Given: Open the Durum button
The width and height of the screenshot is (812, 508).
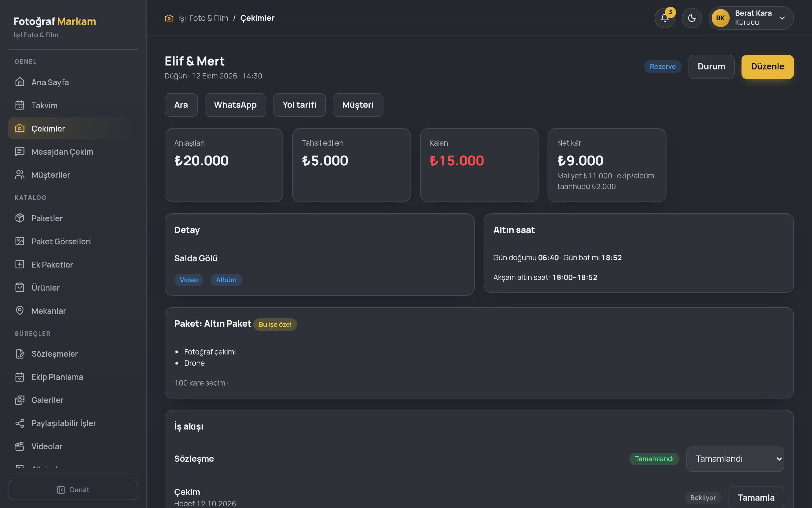Looking at the screenshot, I should (x=711, y=67).
